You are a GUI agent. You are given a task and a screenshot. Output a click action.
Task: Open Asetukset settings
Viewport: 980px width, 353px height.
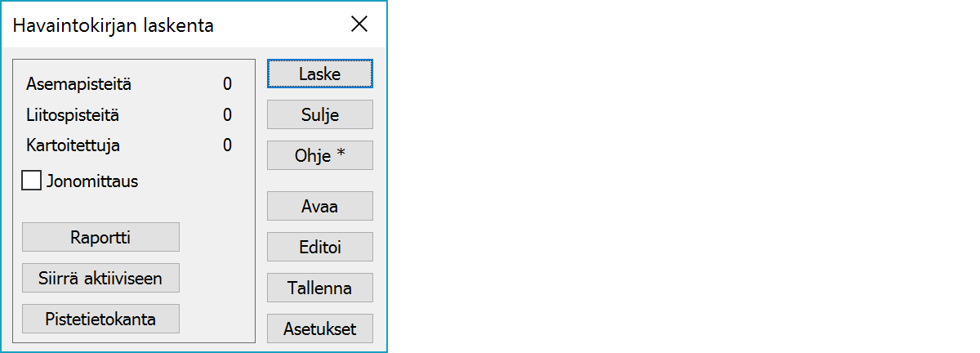pos(319,328)
